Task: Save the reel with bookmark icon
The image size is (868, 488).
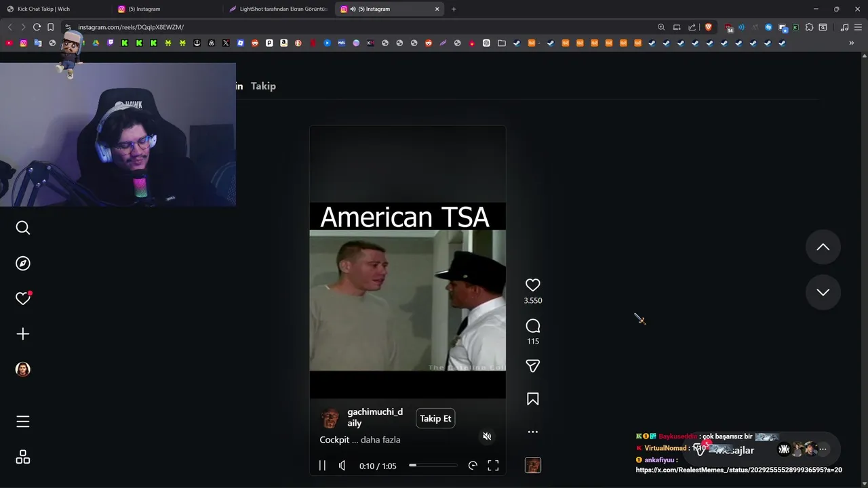Action: (x=533, y=399)
